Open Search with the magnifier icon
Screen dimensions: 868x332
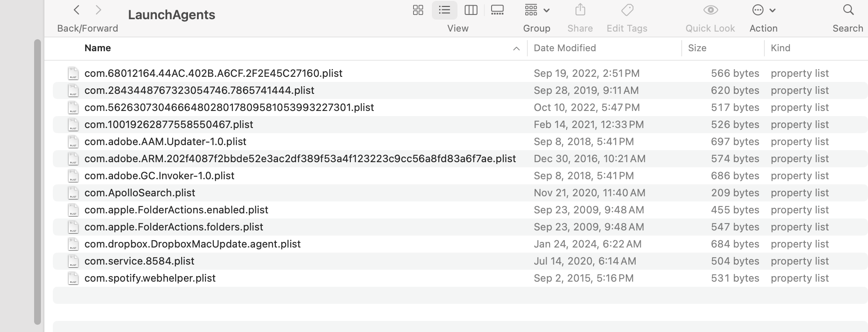click(848, 10)
